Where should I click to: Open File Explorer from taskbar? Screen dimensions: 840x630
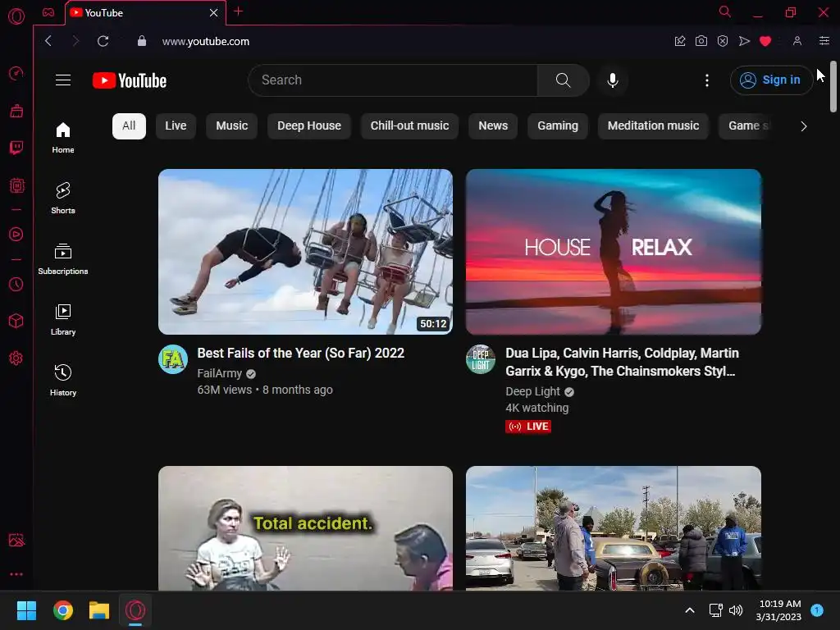point(99,610)
